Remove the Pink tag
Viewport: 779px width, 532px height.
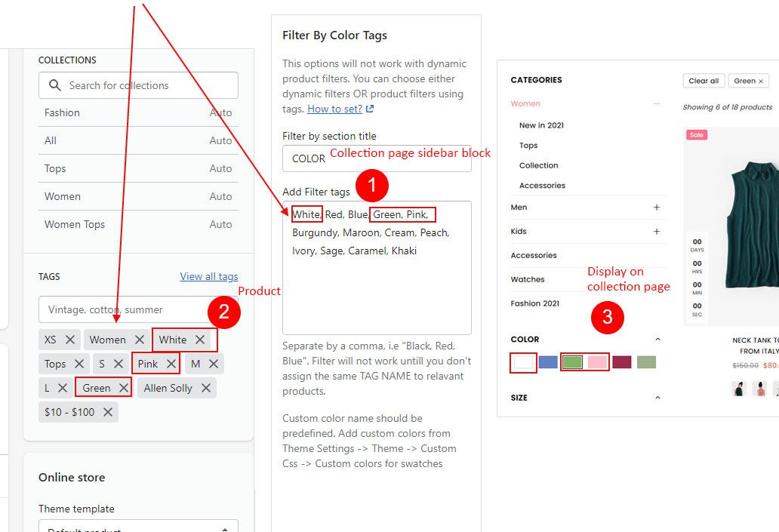[x=171, y=364]
